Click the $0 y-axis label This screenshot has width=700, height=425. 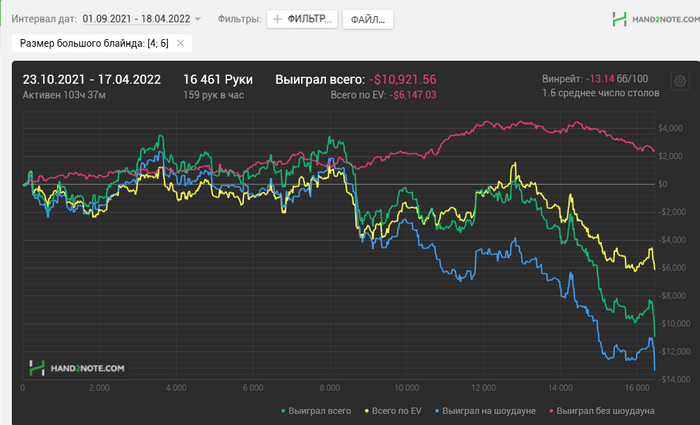[663, 184]
